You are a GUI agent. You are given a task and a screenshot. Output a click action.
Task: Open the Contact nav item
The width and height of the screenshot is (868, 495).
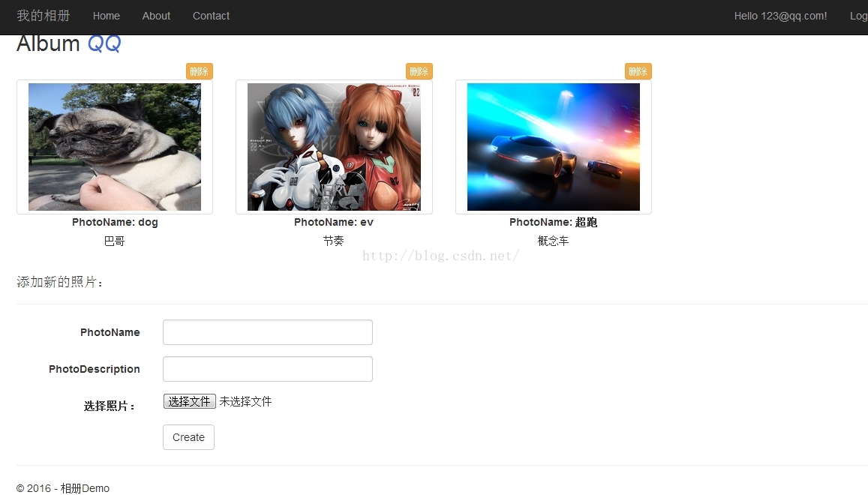click(211, 16)
